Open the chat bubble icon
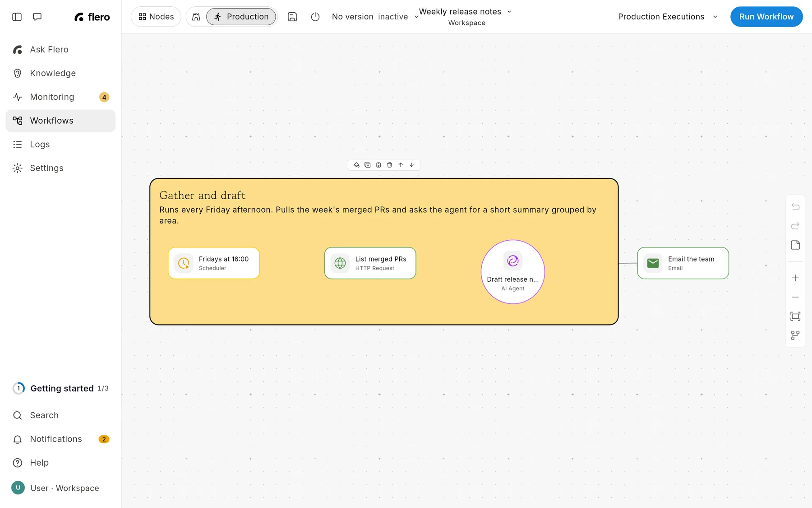The height and width of the screenshot is (508, 812). coord(37,17)
